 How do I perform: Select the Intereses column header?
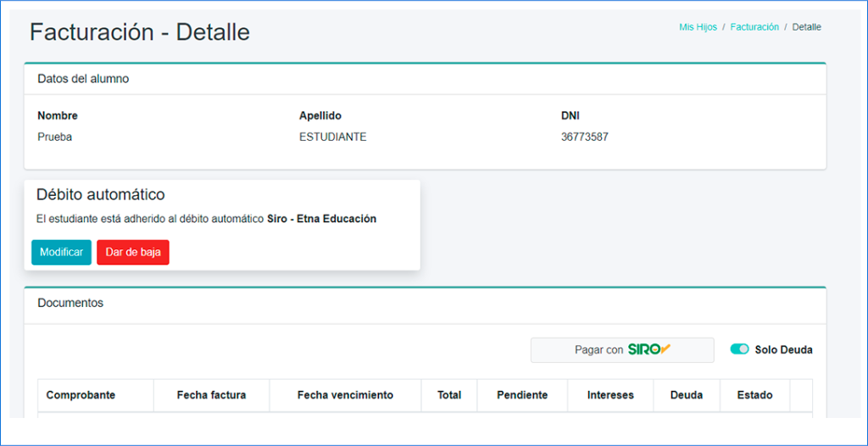(x=610, y=395)
